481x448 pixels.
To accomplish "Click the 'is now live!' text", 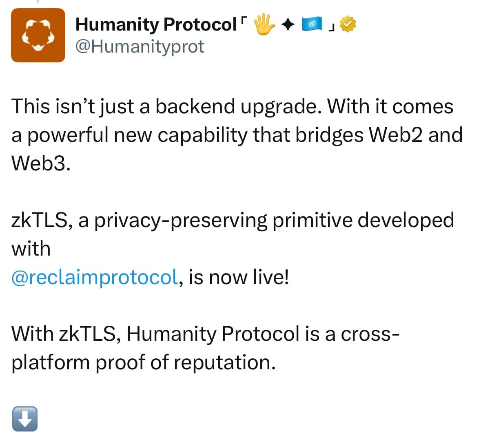I will 239,277.
